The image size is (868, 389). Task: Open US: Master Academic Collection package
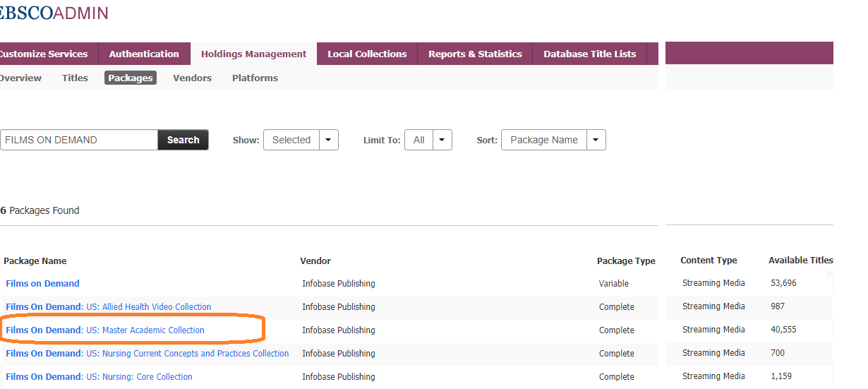pyautogui.click(x=105, y=330)
